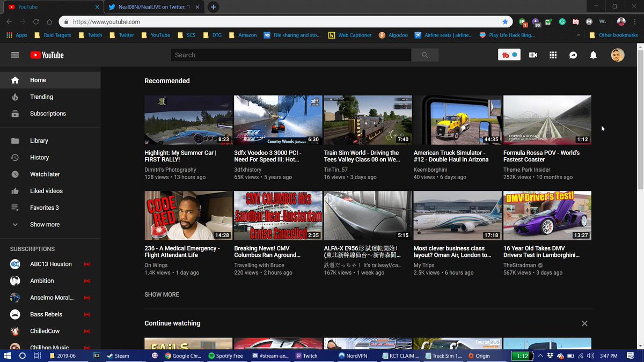Open the Raid Targets bookmark folder
This screenshot has width=644, height=362.
[x=53, y=35]
